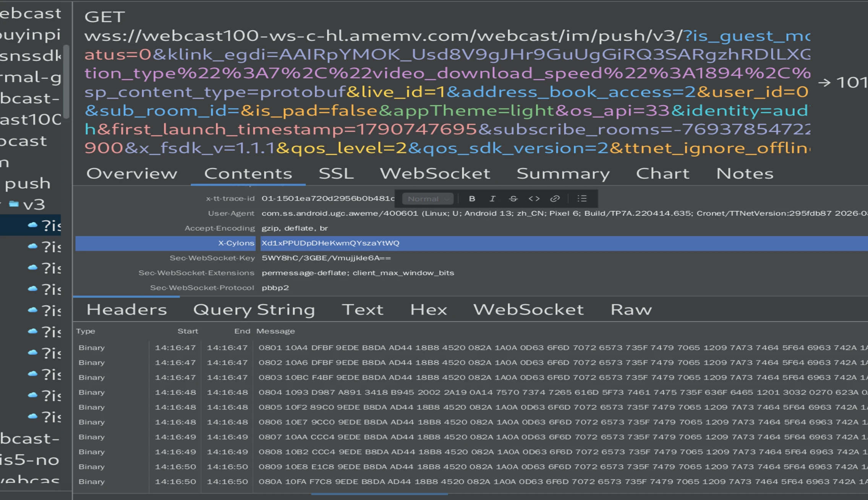This screenshot has height=500, width=868.
Task: Select the binary message starting 0804
Action: click(x=471, y=392)
